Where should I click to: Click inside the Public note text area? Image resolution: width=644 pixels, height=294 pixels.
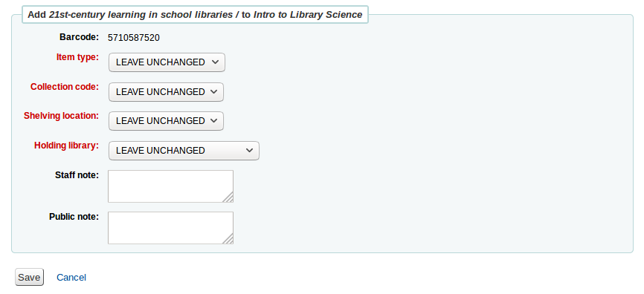(x=170, y=228)
